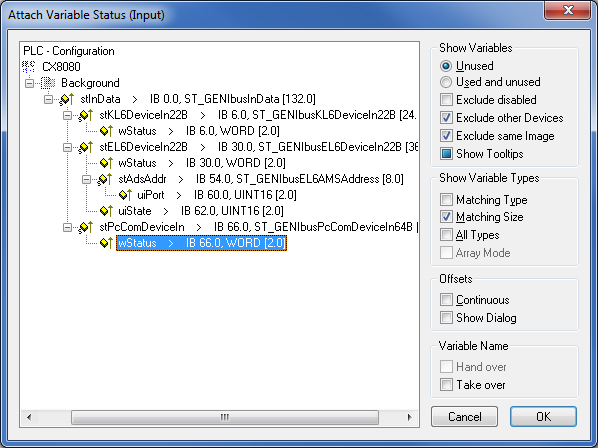Collapse the stInData tree node
The width and height of the screenshot is (598, 448).
pos(48,100)
